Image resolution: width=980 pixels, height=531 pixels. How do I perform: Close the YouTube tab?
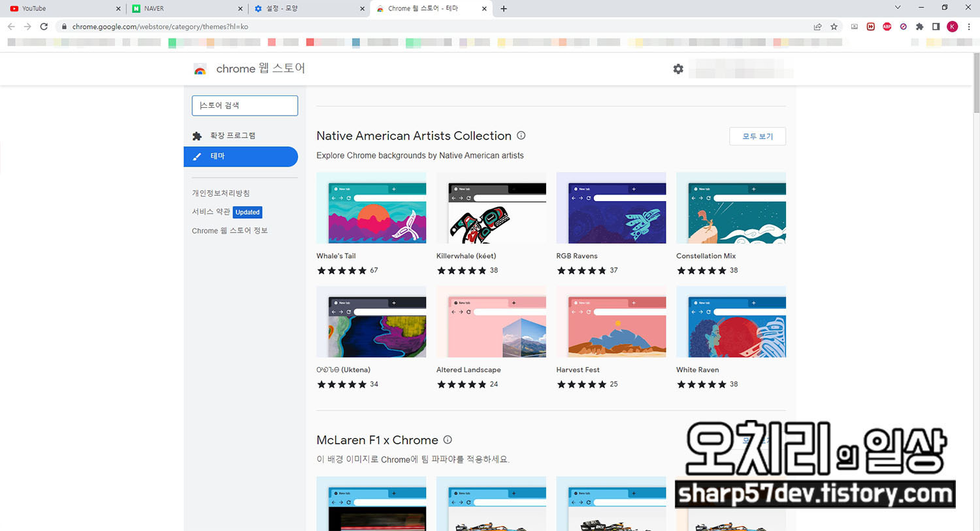click(x=118, y=8)
